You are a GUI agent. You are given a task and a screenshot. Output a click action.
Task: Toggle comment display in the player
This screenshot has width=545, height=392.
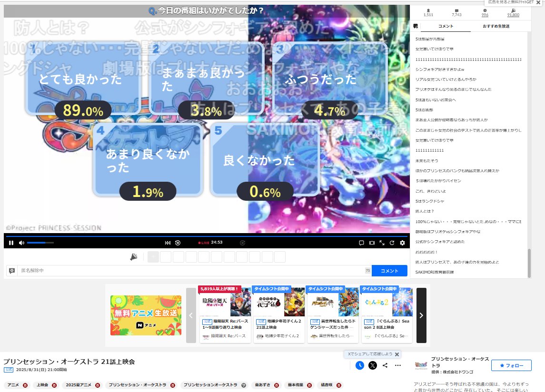[x=361, y=243]
